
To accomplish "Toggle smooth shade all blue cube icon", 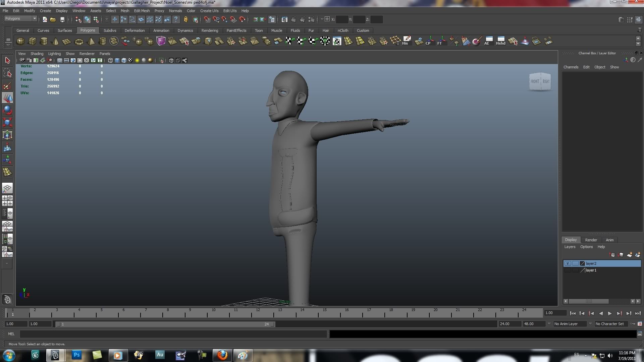I will 117,60.
